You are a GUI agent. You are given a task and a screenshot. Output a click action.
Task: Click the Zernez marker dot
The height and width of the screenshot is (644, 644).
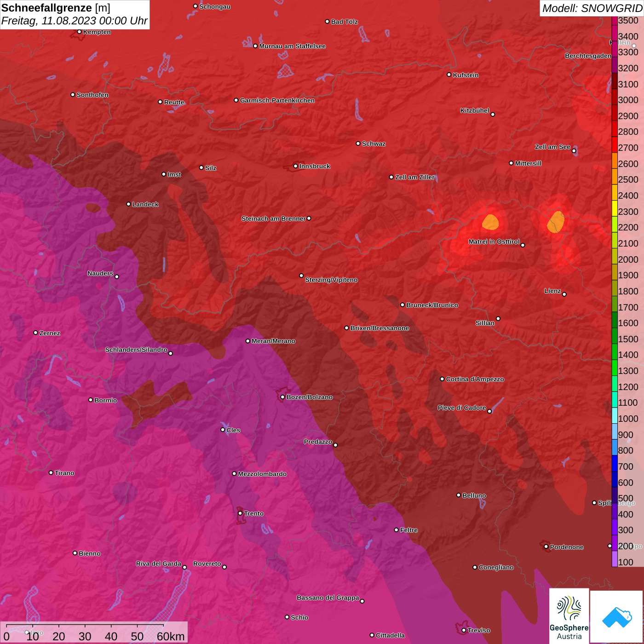(x=35, y=333)
